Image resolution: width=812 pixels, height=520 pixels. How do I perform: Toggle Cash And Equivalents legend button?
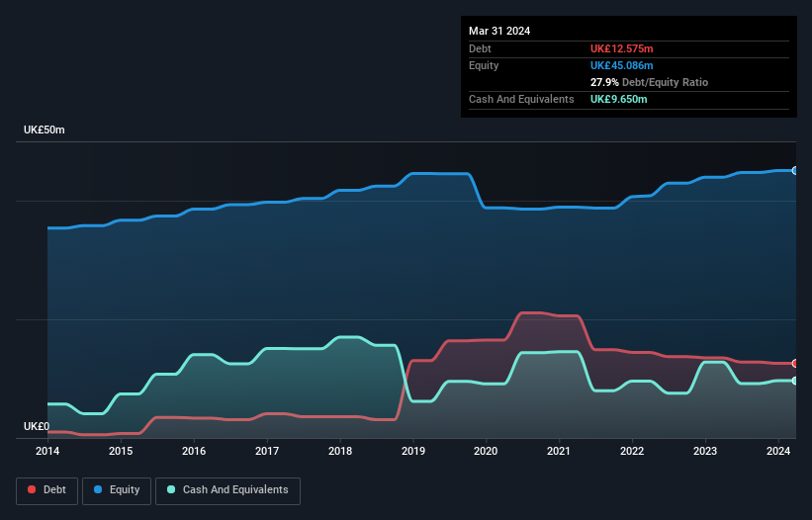[x=227, y=490]
